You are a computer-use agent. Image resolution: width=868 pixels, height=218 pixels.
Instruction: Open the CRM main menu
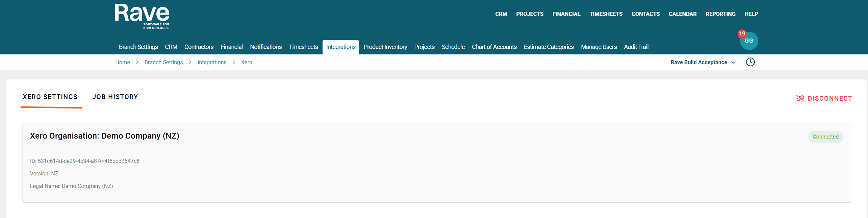coord(501,14)
